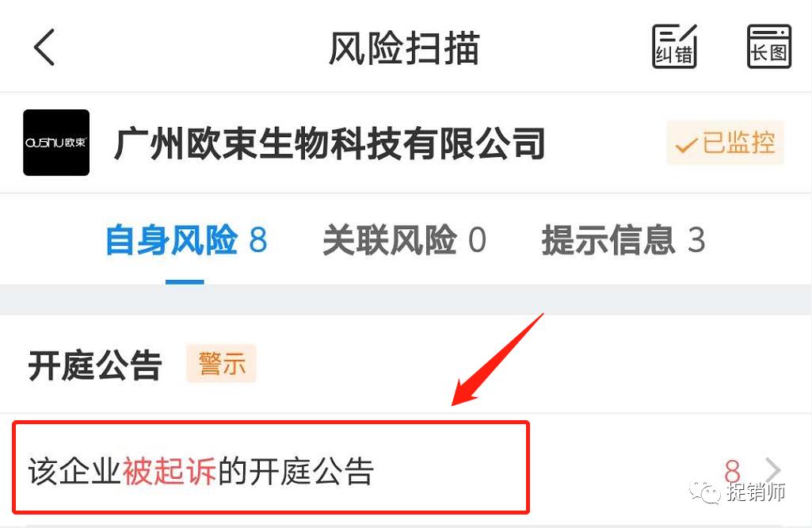Expand the row using right chevron
This screenshot has width=812, height=528.
coord(772,470)
